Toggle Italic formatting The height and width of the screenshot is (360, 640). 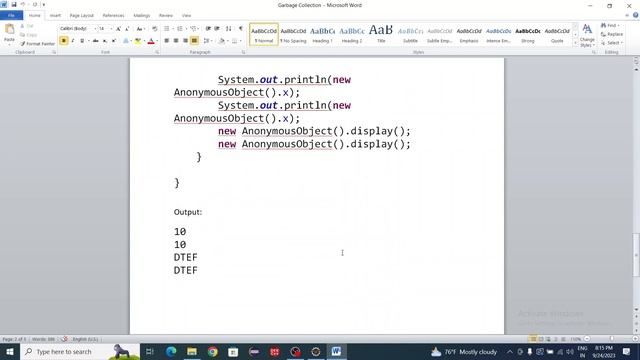click(x=73, y=41)
